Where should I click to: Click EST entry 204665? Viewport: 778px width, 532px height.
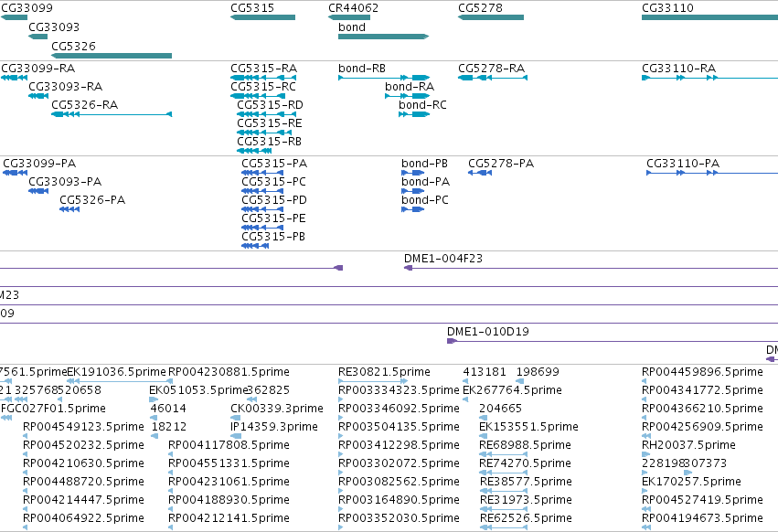(x=500, y=409)
